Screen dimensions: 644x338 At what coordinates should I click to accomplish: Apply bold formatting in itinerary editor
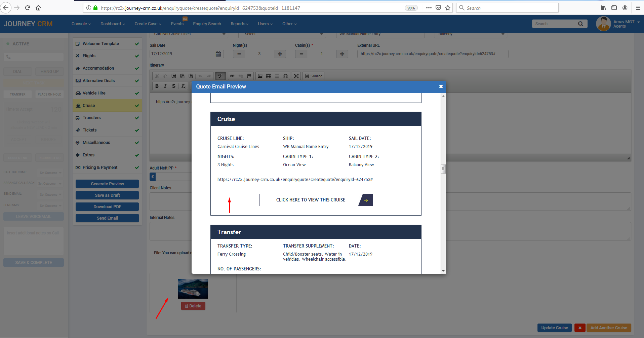pyautogui.click(x=157, y=86)
